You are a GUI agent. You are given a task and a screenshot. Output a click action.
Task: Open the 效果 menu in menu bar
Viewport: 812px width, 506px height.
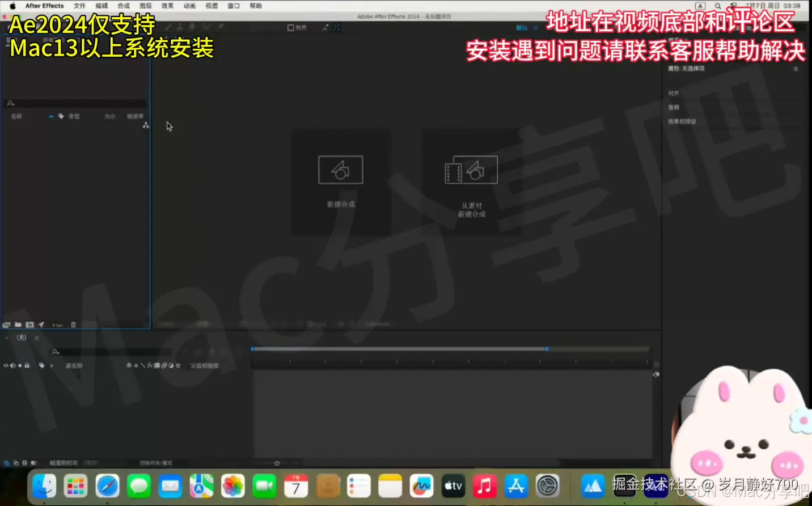(x=167, y=6)
